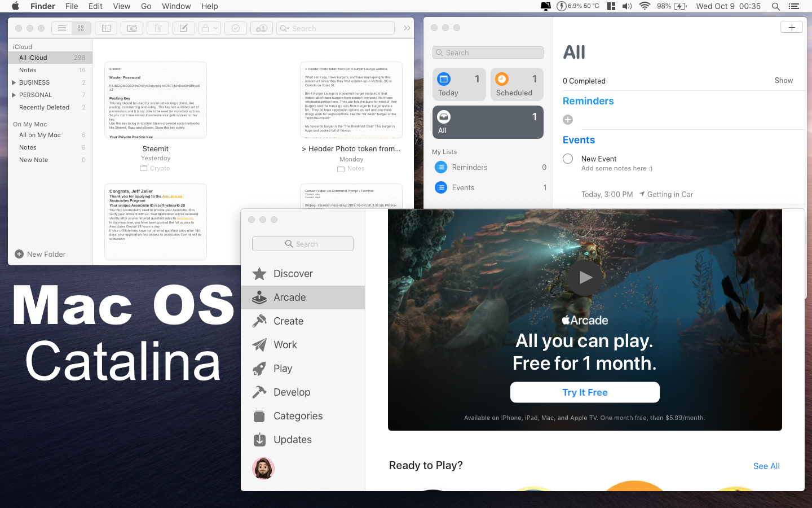Open the attachments browser icon in Notes

(131, 28)
